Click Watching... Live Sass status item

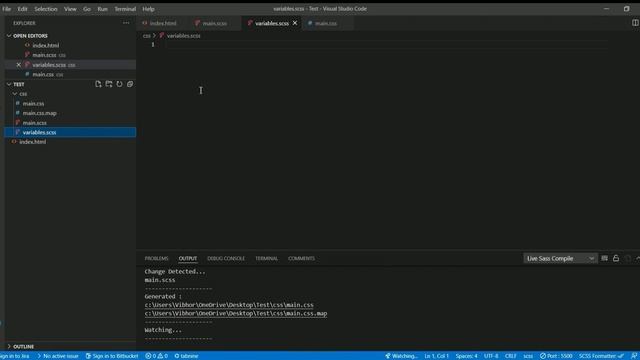pos(402,356)
